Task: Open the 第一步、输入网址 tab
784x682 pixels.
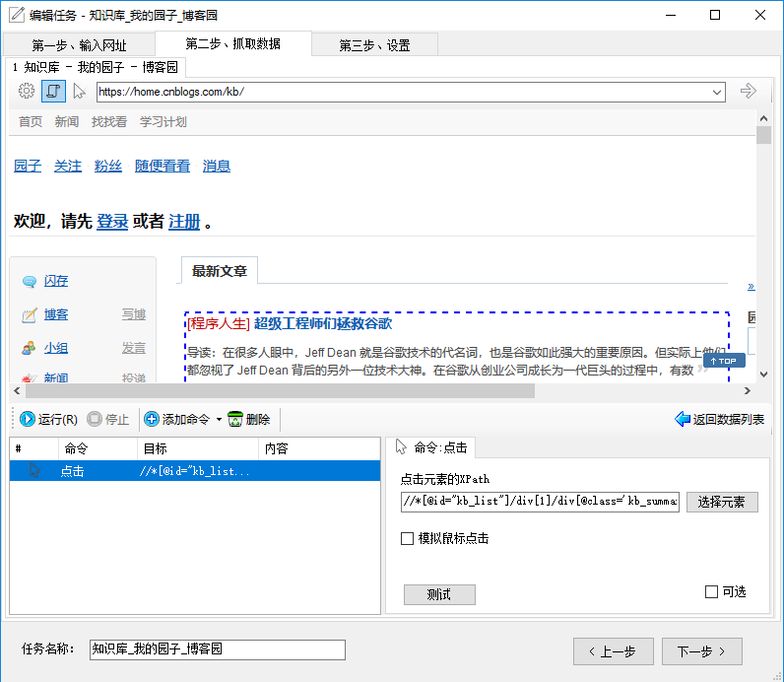Action: (79, 45)
